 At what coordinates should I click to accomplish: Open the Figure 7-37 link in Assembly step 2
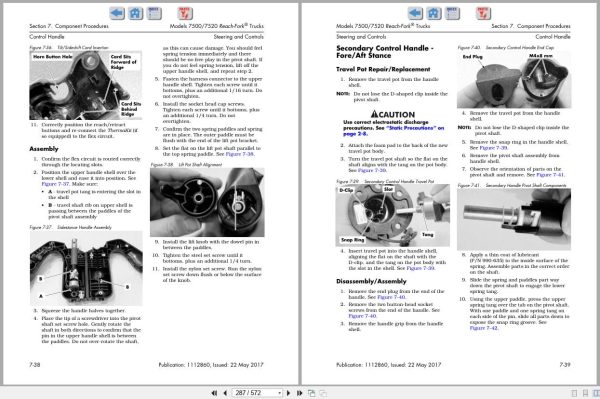coord(55,184)
